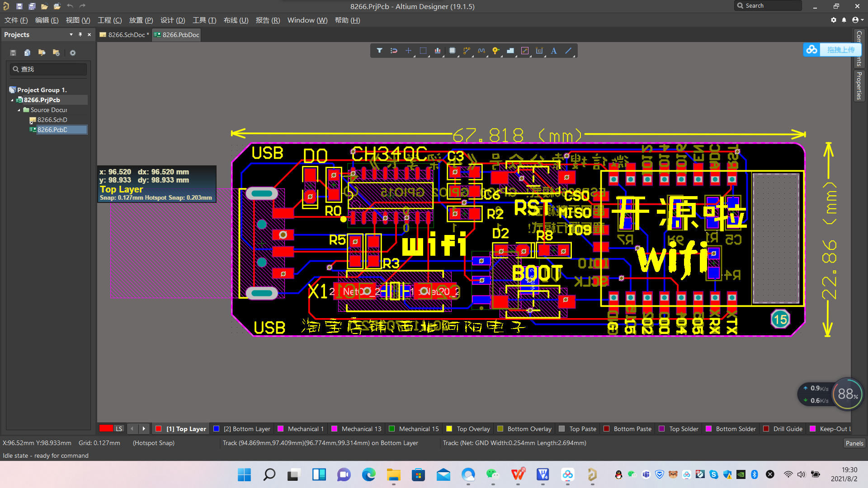Show previous layer tabs with left arrow
The image size is (868, 488).
click(132, 429)
